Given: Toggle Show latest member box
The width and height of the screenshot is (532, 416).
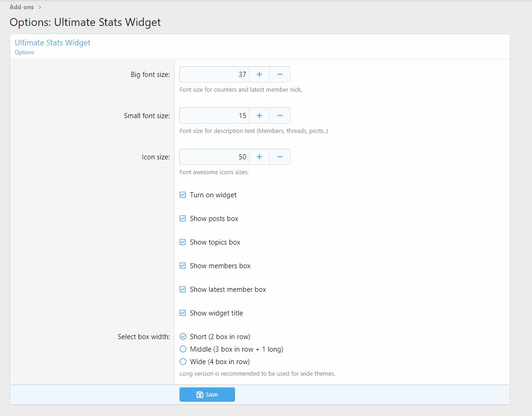Looking at the screenshot, I should [x=183, y=290].
